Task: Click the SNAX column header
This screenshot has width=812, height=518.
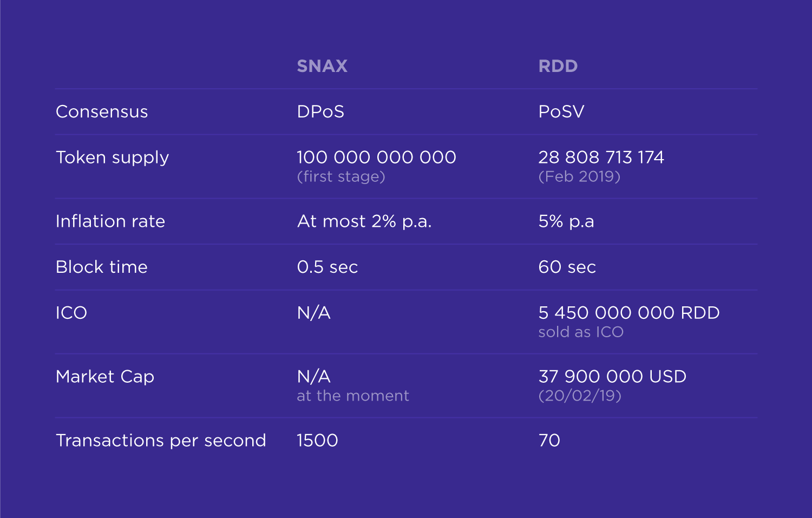Action: 322,66
